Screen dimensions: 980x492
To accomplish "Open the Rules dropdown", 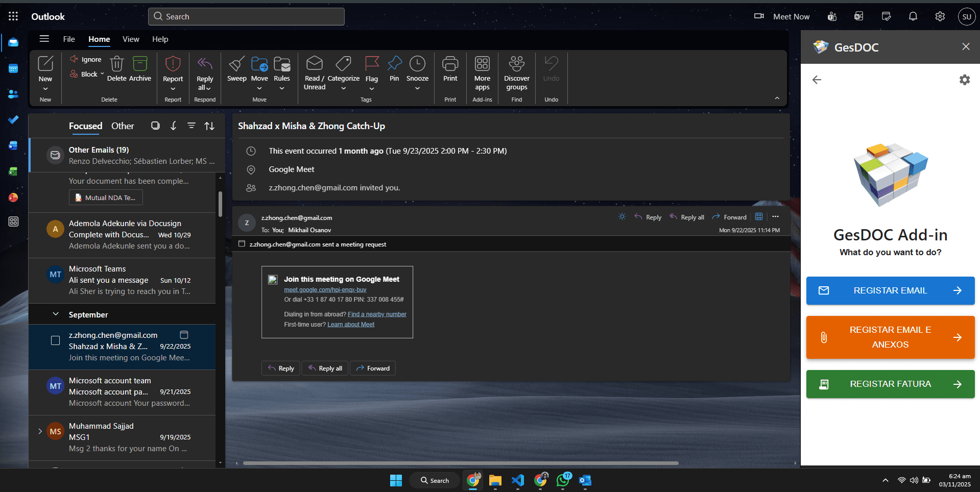I will click(282, 88).
